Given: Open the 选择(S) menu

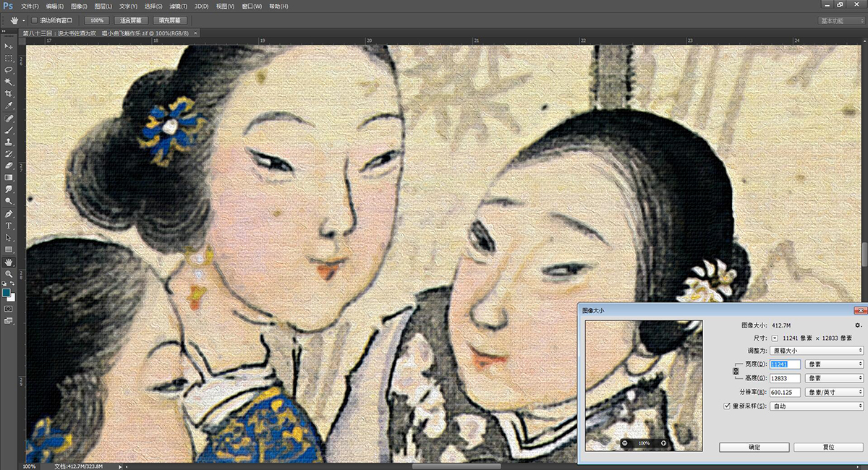Looking at the screenshot, I should [x=153, y=7].
